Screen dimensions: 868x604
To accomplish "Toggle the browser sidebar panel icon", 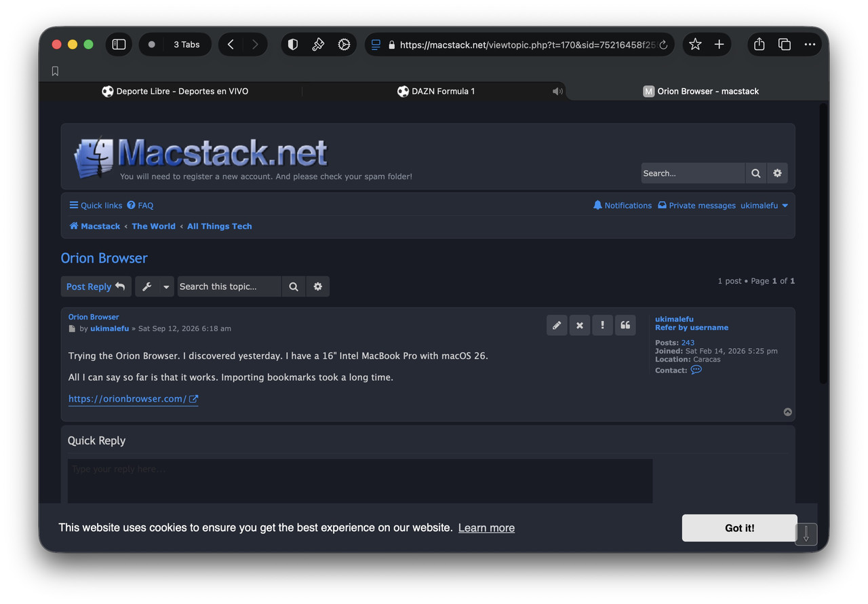I will (x=119, y=44).
